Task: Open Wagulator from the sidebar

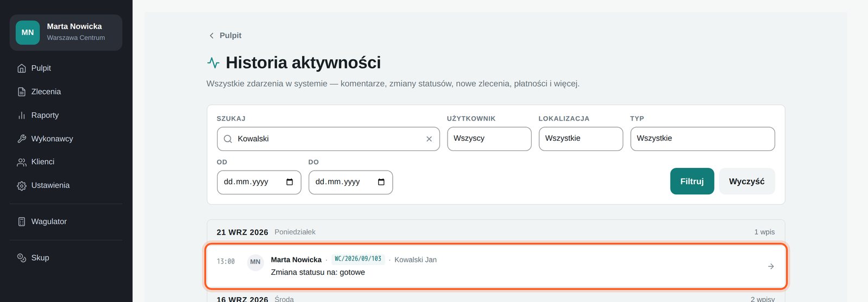Action: point(66,222)
